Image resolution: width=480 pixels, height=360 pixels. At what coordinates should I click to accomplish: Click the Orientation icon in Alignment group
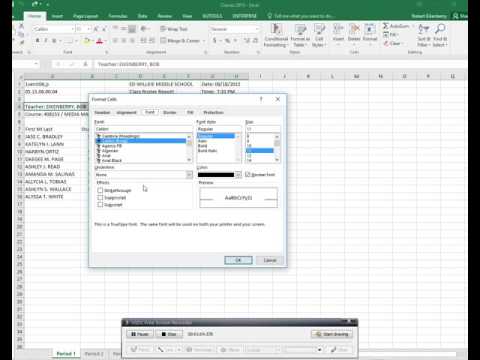(144, 29)
